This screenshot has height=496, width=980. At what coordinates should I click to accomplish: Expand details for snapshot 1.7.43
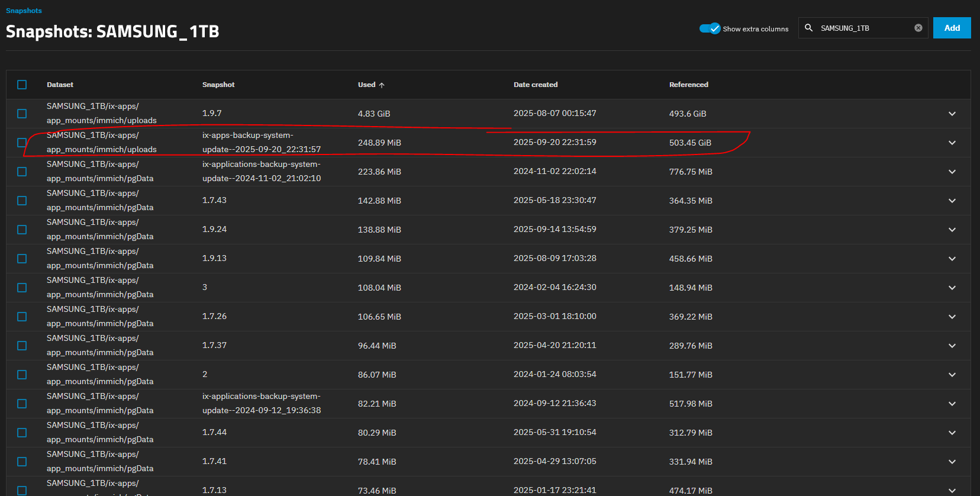[952, 201]
